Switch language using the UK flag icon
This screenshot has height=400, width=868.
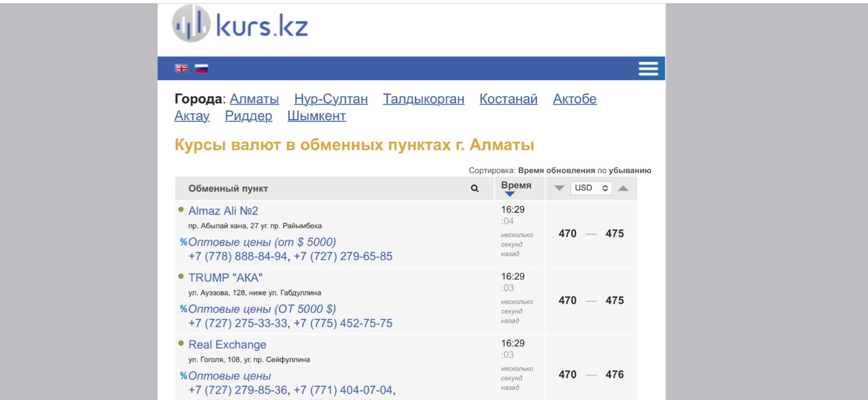click(181, 68)
